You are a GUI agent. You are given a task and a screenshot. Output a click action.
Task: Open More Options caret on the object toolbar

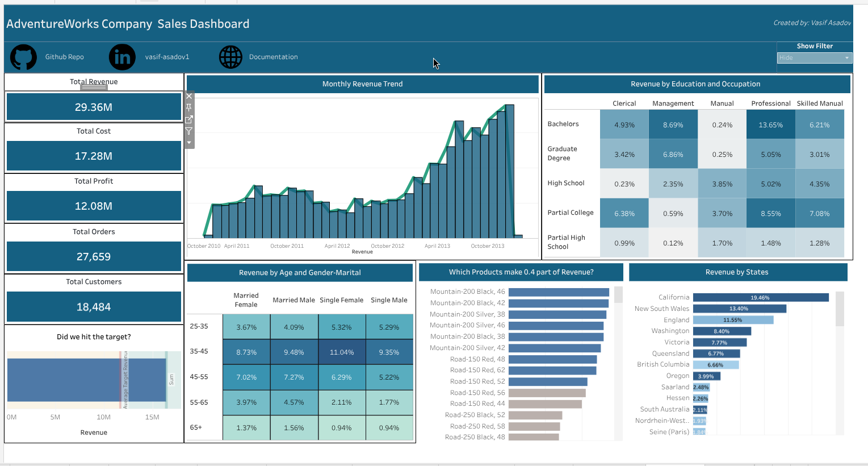tap(190, 143)
